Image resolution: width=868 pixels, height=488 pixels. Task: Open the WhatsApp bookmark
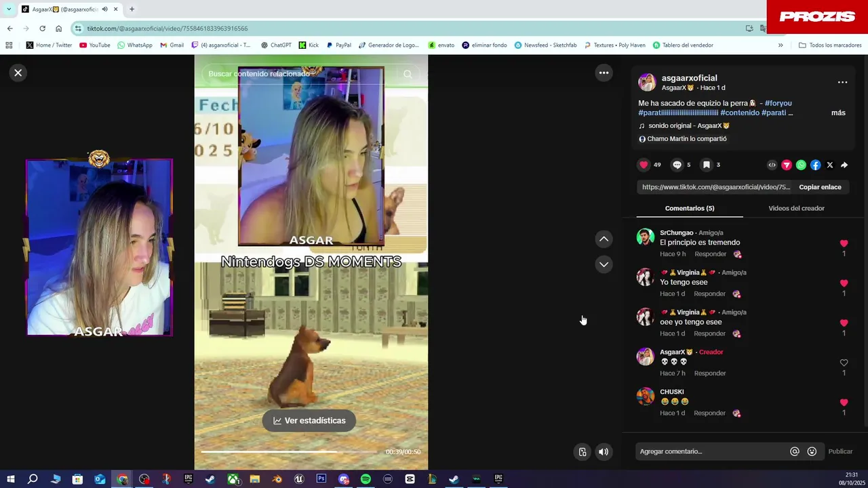pyautogui.click(x=135, y=45)
